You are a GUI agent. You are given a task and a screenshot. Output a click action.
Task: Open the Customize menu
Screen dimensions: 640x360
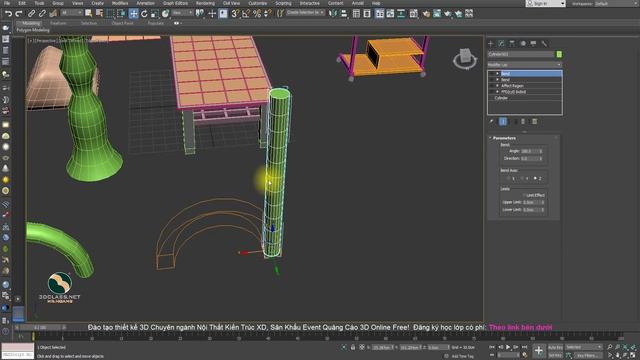coord(258,3)
